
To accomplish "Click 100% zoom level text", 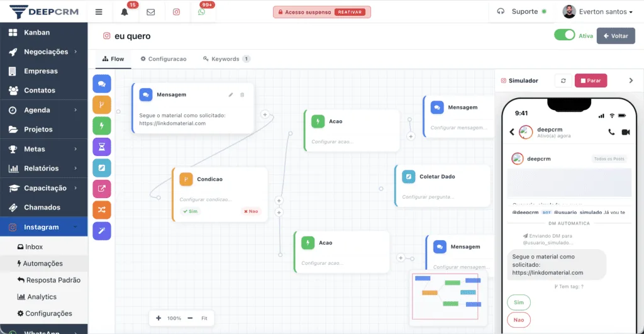I will point(174,318).
